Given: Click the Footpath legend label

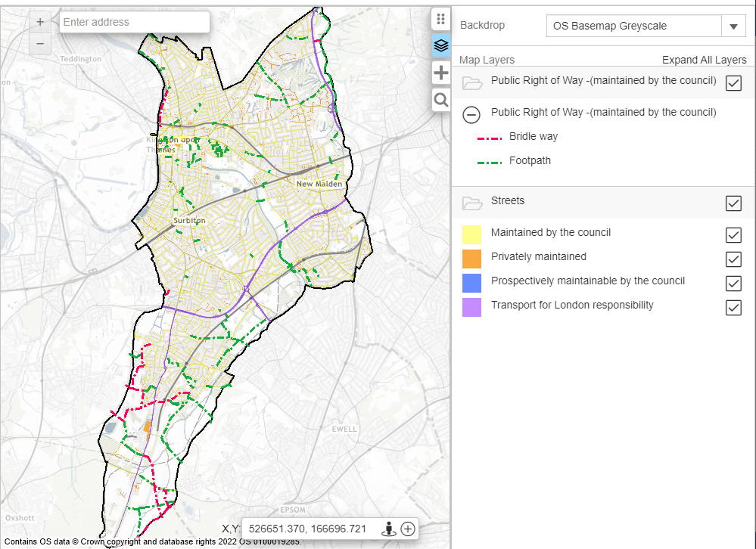Looking at the screenshot, I should [530, 161].
